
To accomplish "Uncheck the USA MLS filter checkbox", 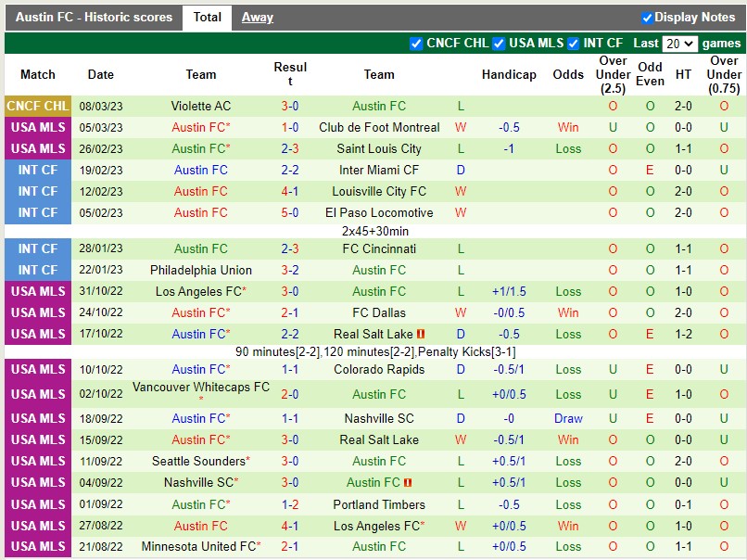I will pyautogui.click(x=499, y=43).
